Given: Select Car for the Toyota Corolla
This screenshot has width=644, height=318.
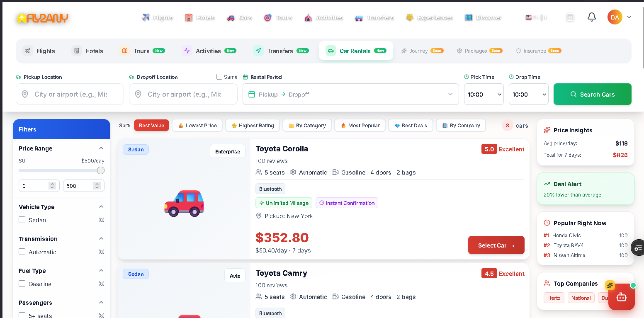Looking at the screenshot, I should click(x=496, y=245).
